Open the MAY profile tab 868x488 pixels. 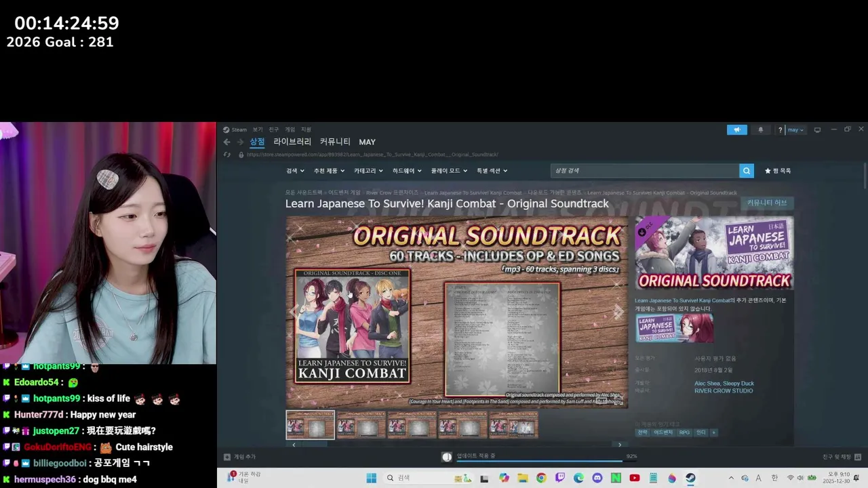pyautogui.click(x=367, y=142)
